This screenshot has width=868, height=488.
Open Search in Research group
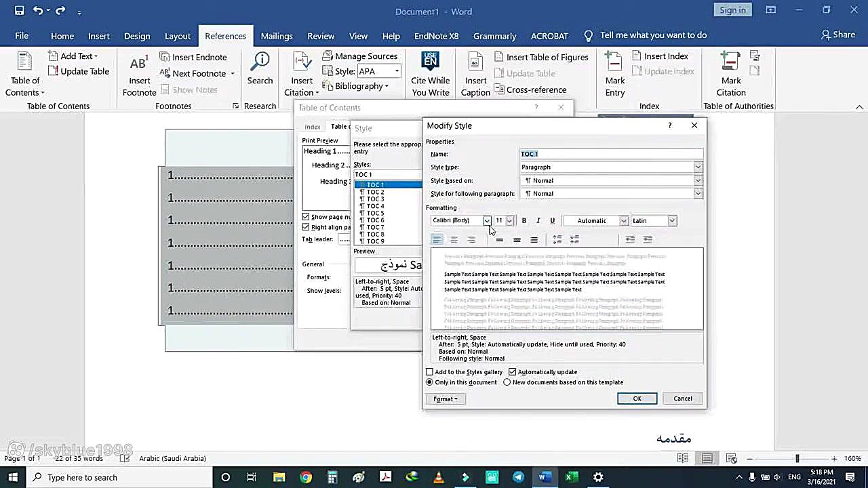coord(260,68)
